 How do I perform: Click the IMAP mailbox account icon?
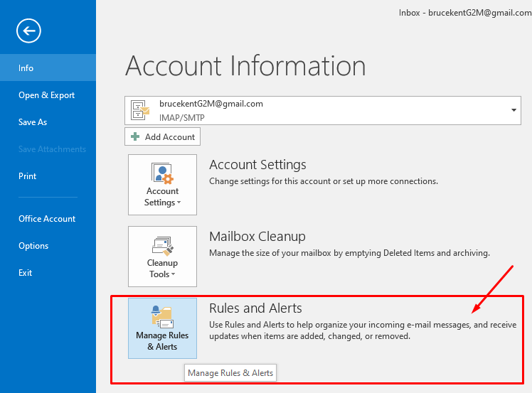[x=140, y=110]
